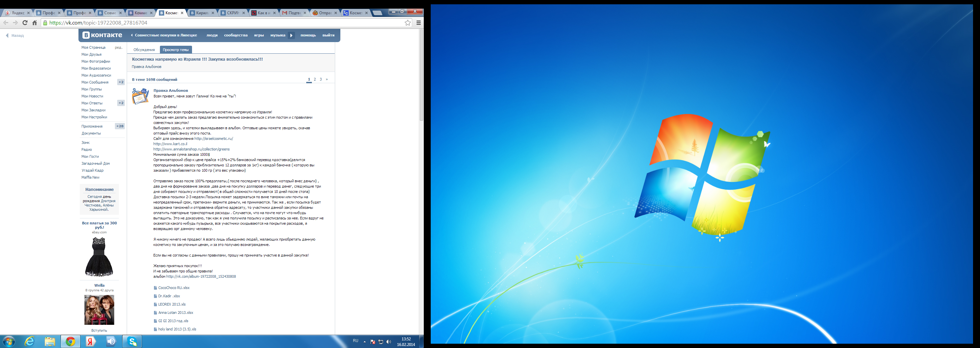Log out with выйти link
Image resolution: width=980 pixels, height=348 pixels.
tap(328, 35)
